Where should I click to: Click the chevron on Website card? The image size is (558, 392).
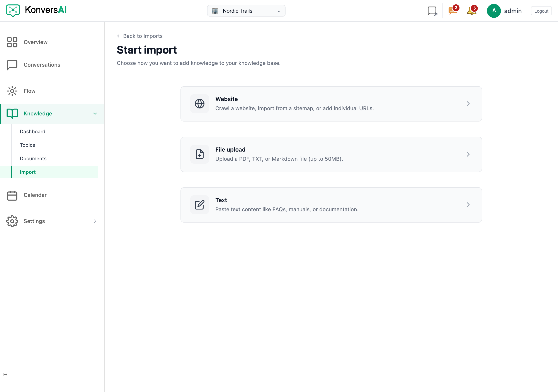tap(468, 104)
